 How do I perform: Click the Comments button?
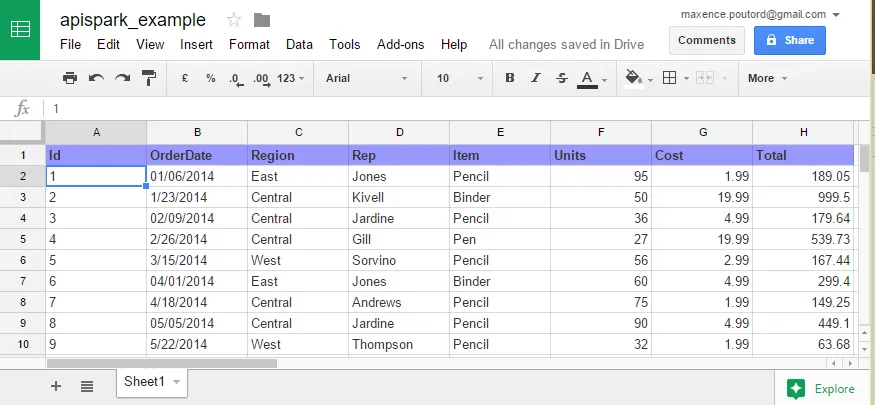click(706, 40)
